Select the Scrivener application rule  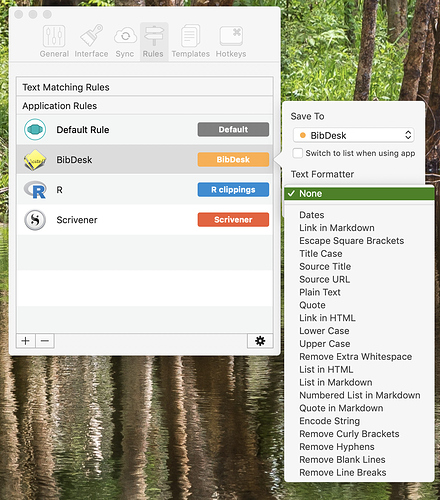[x=145, y=220]
